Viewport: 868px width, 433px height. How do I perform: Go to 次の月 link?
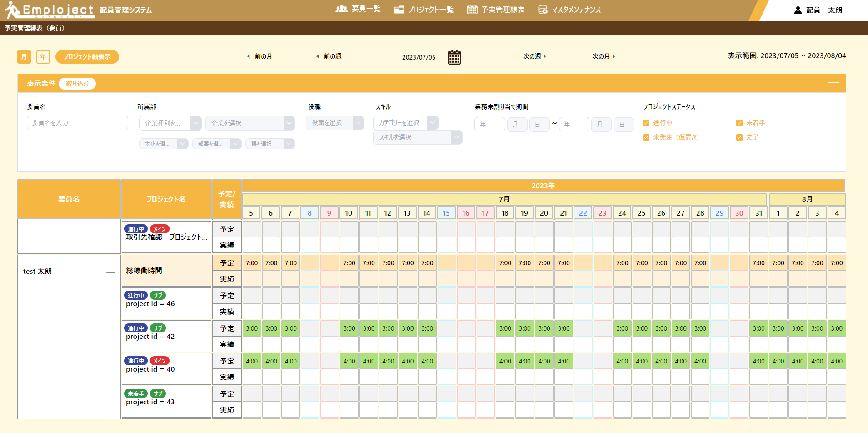coord(601,56)
